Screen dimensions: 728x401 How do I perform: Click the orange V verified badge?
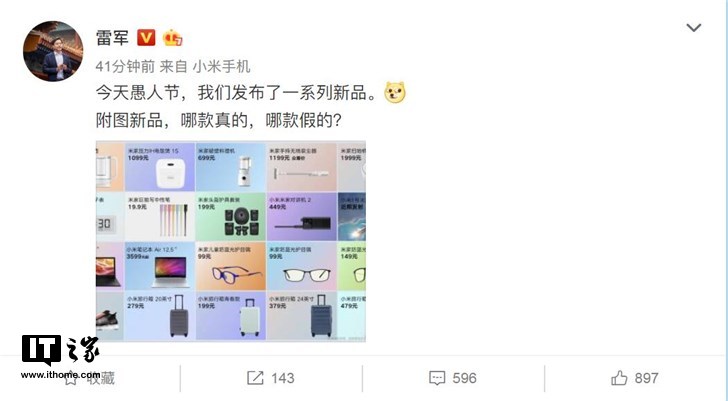(146, 37)
